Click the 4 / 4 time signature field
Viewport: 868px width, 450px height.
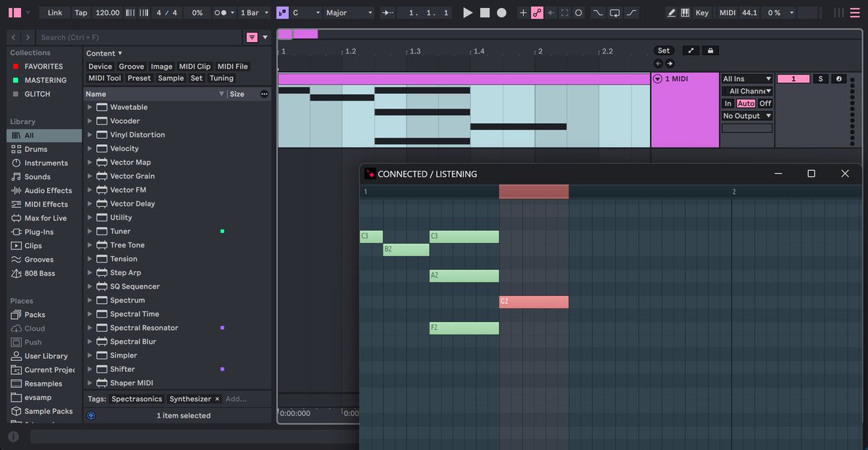pos(167,13)
